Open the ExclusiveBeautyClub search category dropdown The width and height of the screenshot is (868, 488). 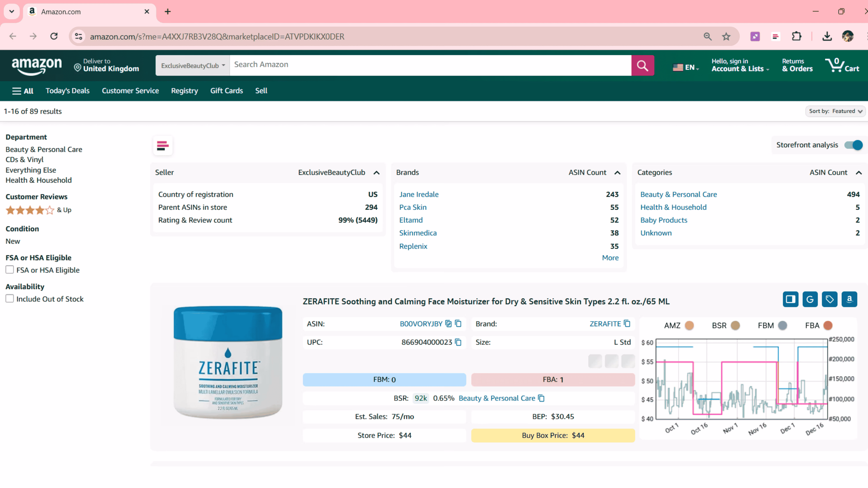(192, 65)
